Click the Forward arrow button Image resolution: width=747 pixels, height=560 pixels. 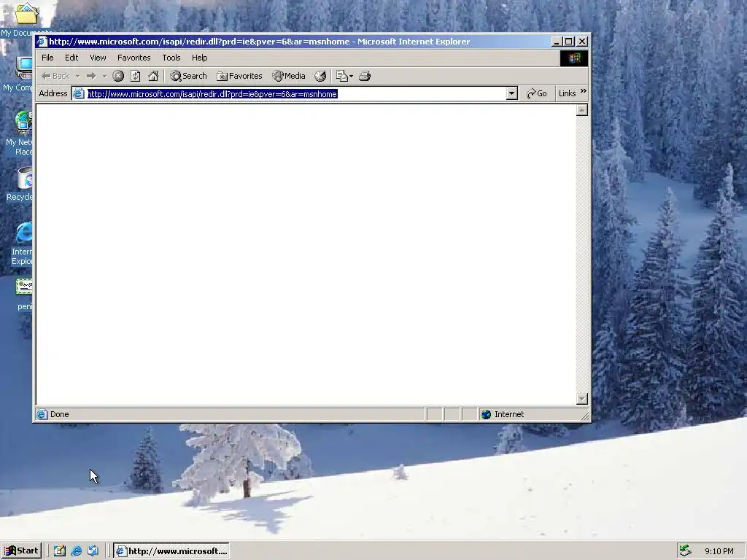(91, 76)
